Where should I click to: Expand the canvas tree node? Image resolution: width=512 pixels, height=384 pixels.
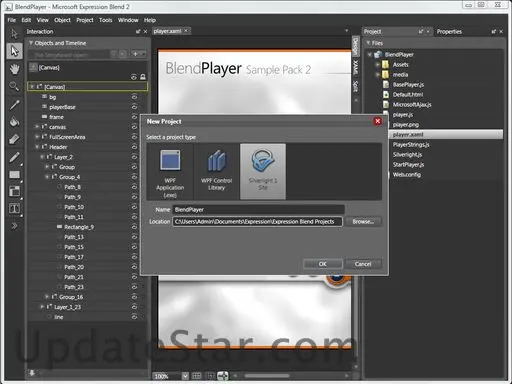tap(37, 127)
